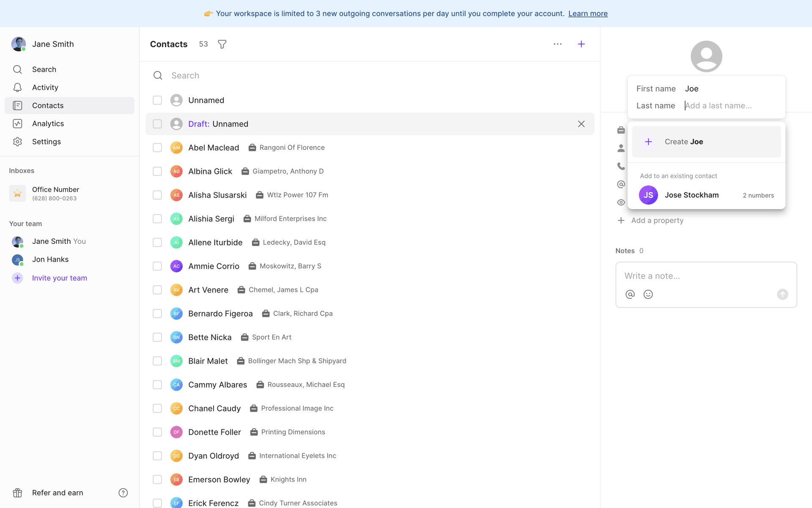Open the contacts filter funnel icon
This screenshot has width=812, height=508.
coord(222,44)
